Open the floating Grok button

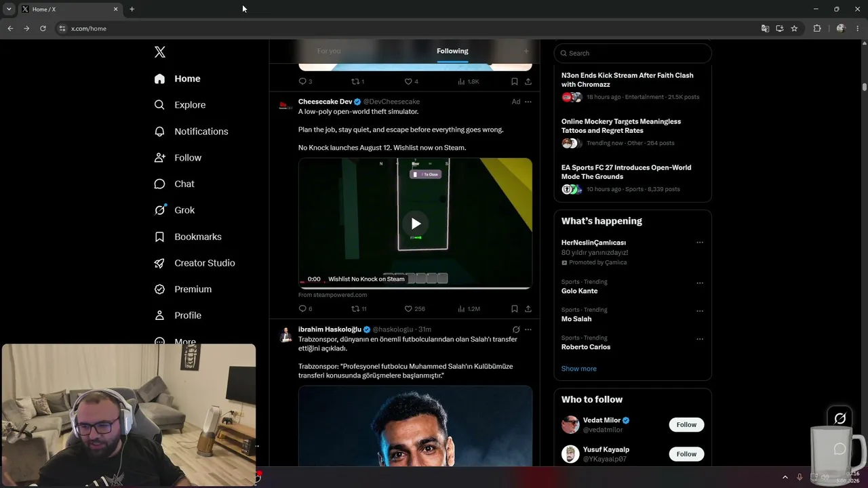click(840, 418)
